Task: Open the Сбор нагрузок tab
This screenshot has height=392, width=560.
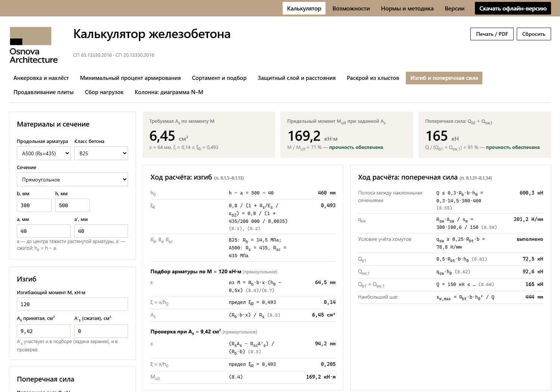Action: [104, 92]
